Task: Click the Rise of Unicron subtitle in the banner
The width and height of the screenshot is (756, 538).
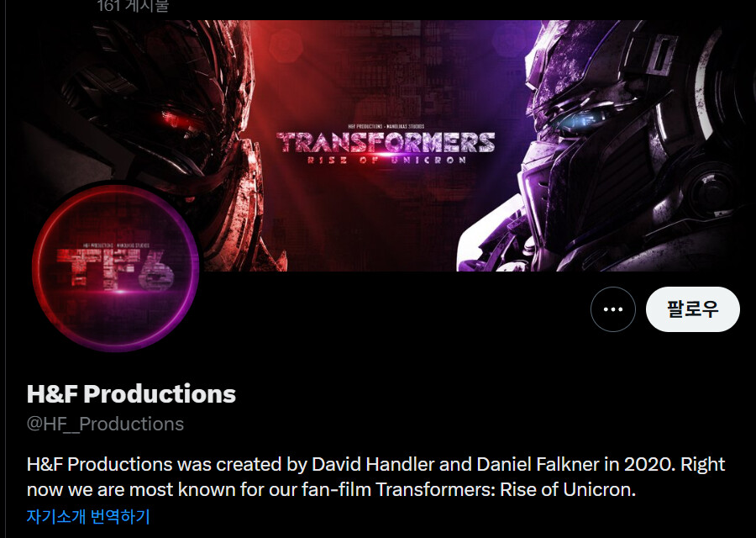Action: [386, 160]
